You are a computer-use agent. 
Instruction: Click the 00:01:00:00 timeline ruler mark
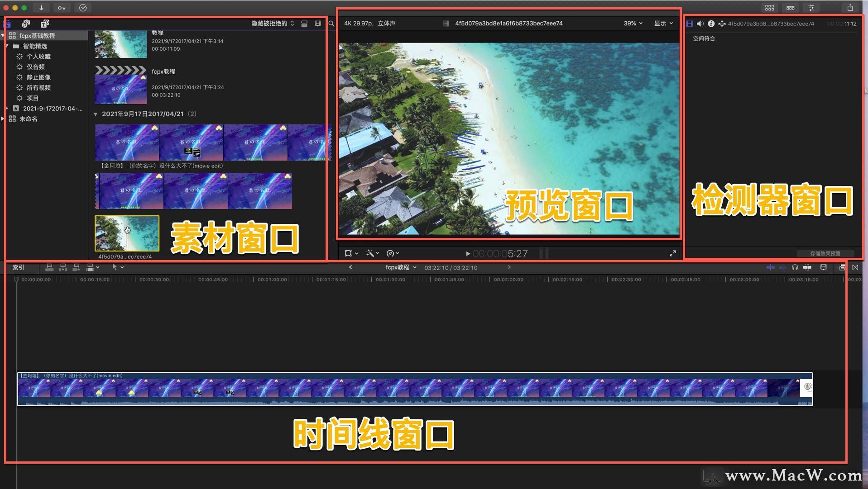point(272,280)
